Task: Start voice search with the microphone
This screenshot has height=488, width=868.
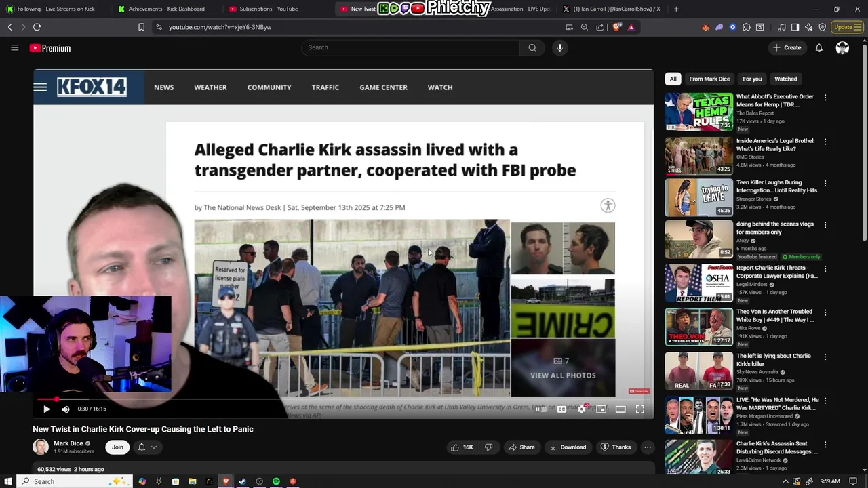Action: (559, 47)
